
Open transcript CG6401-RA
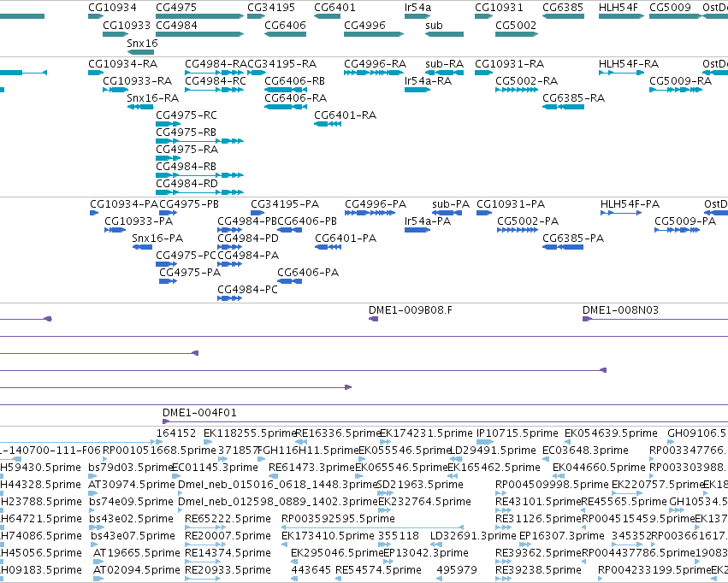coord(345,115)
